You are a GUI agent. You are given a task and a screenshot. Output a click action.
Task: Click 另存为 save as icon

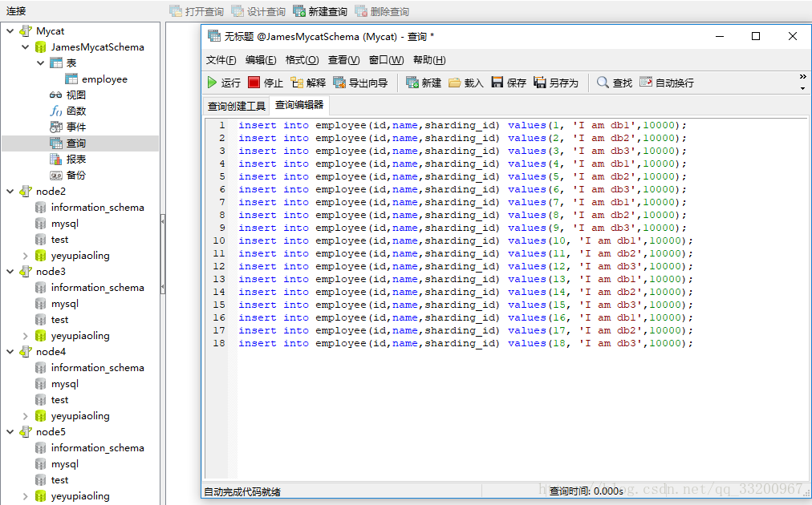[556, 83]
